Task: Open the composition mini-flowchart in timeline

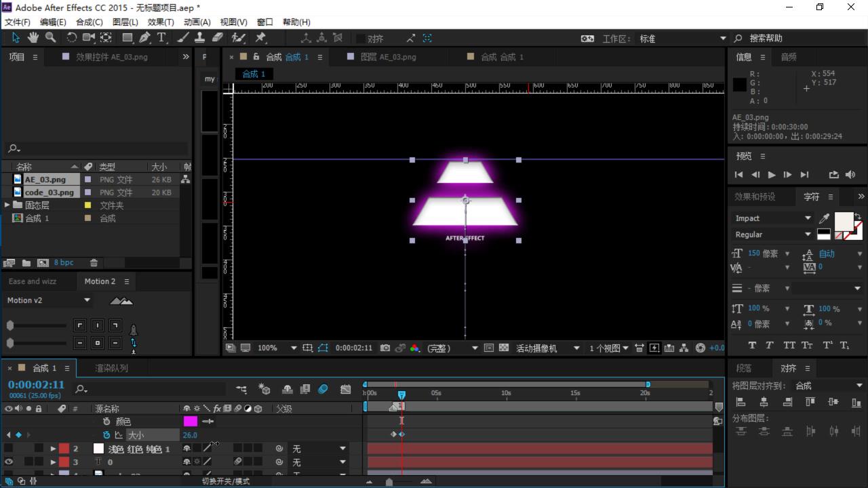Action: 241,389
